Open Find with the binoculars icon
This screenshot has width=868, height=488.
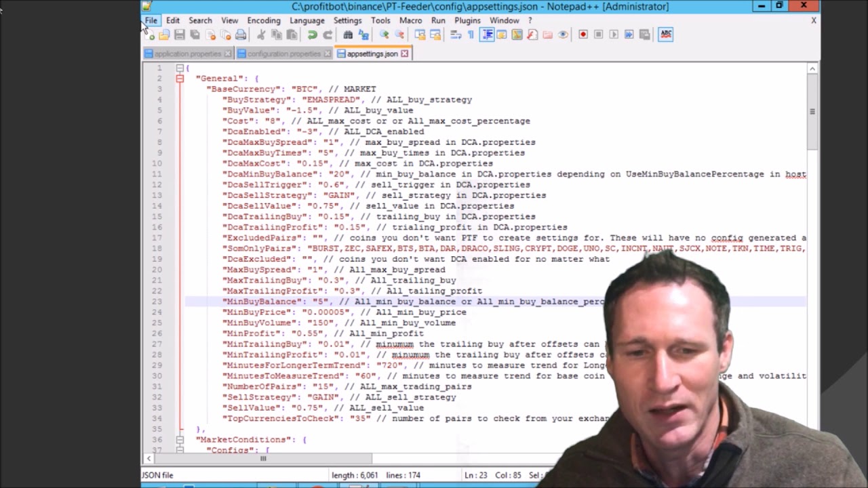348,35
